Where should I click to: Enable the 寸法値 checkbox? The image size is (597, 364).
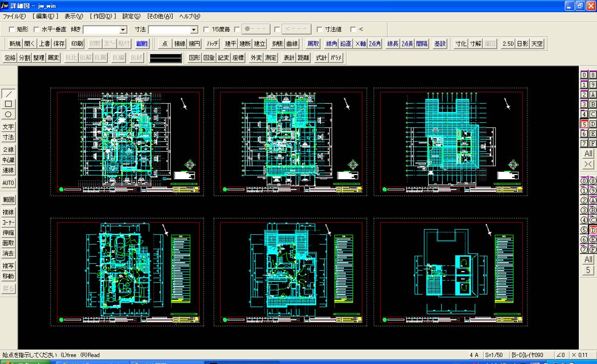coord(320,29)
